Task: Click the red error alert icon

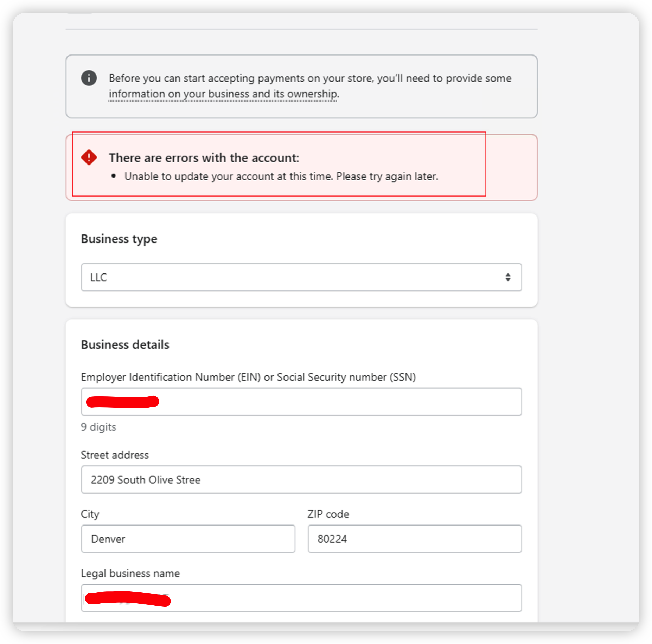Action: click(89, 158)
